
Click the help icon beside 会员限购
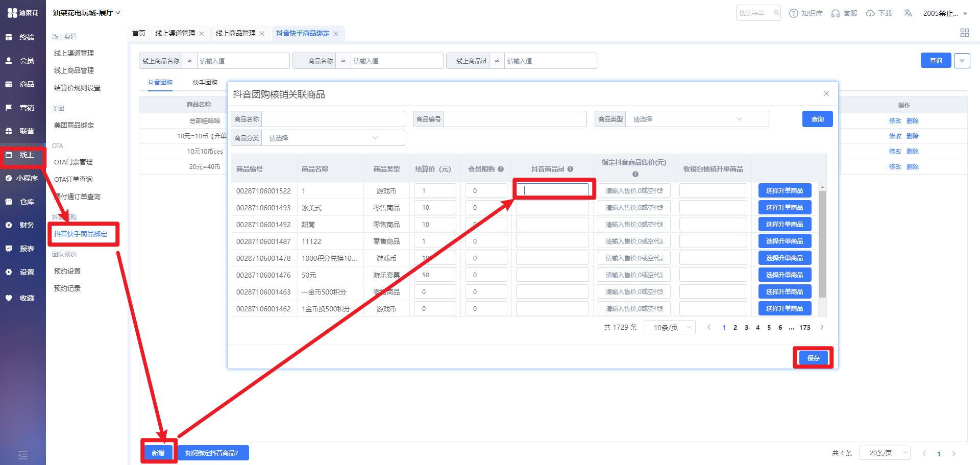click(501, 169)
